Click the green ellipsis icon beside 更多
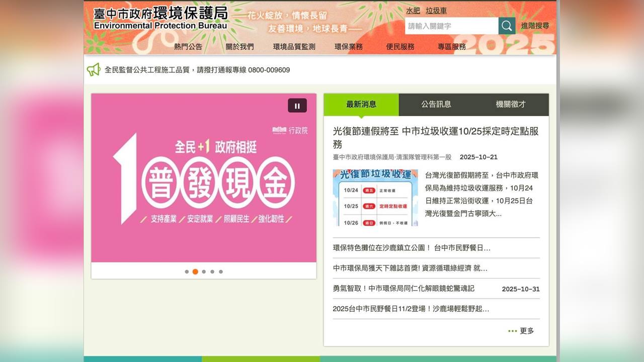Screen dimensions: 644x362 click(x=513, y=331)
